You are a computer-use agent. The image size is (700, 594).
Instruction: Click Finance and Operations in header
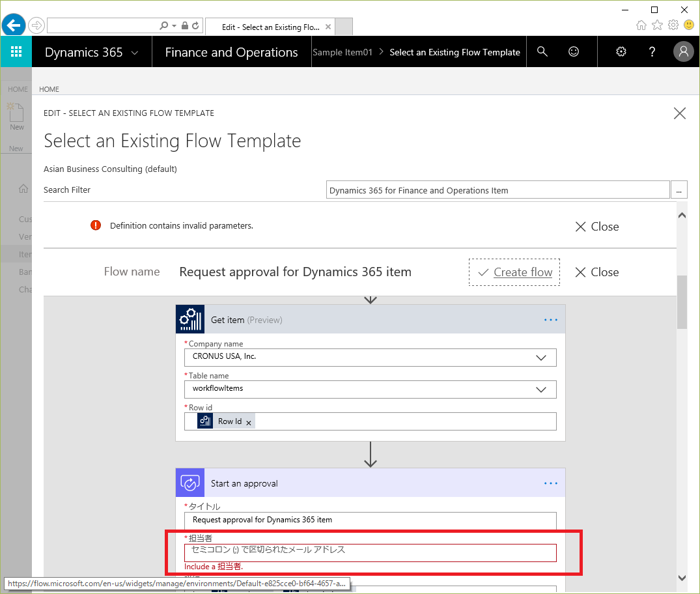point(231,52)
